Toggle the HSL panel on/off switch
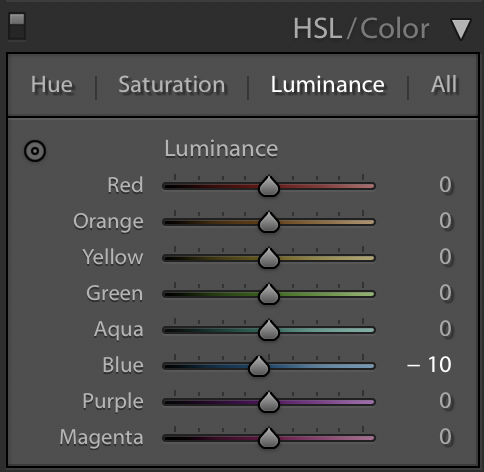Screen dimensions: 484x472 coord(17,27)
